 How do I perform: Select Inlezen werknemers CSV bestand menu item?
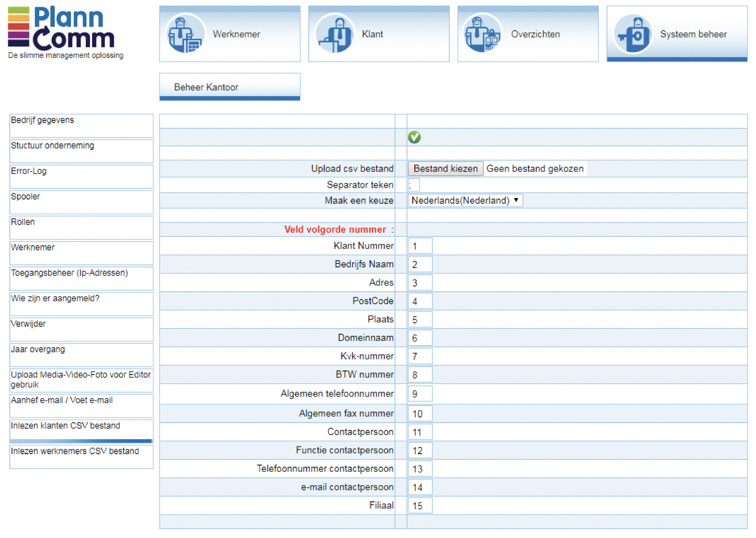click(81, 456)
